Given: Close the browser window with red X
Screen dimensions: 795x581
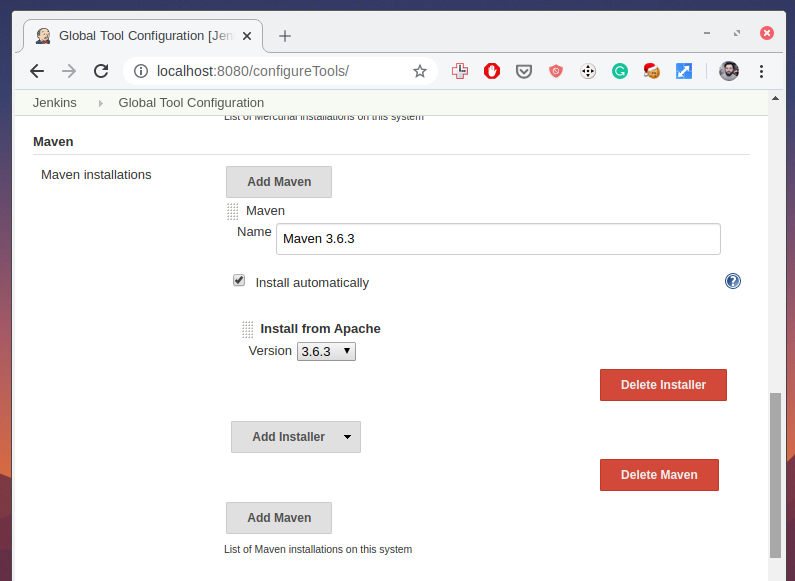Looking at the screenshot, I should (x=767, y=33).
